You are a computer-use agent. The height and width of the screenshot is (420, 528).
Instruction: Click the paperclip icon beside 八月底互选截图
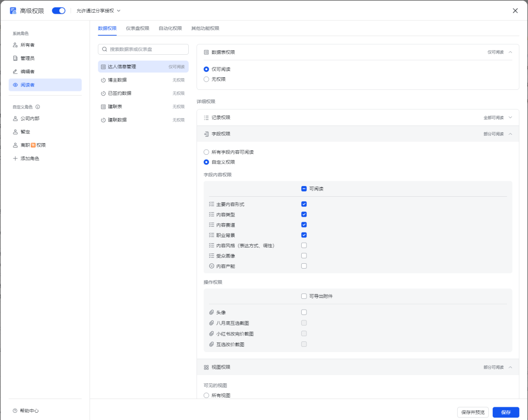(x=212, y=323)
